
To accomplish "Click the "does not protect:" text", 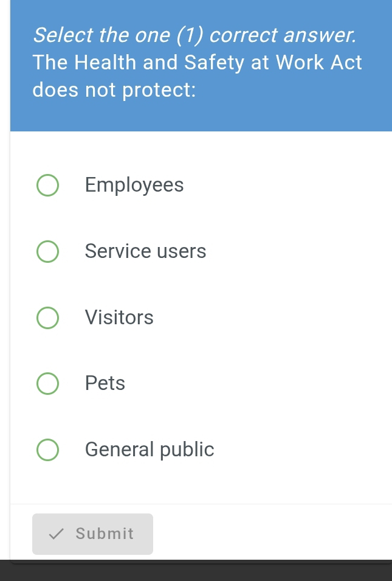I will tap(114, 90).
